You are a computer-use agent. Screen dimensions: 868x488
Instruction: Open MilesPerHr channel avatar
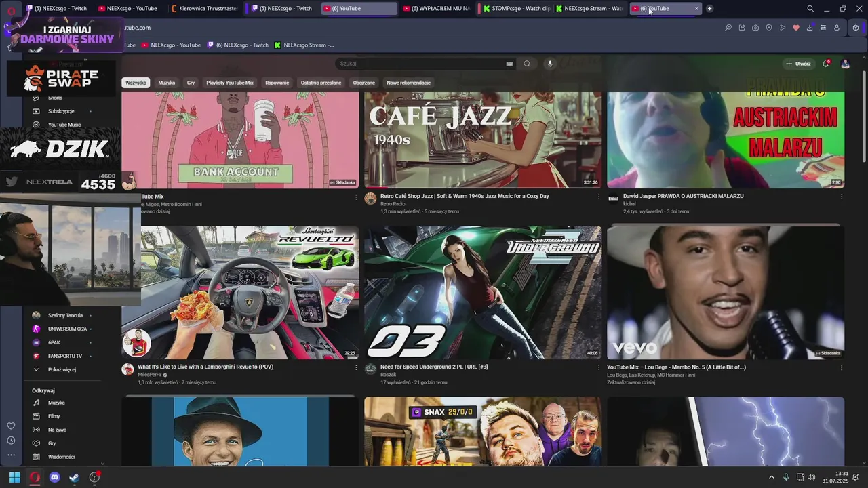pyautogui.click(x=127, y=369)
